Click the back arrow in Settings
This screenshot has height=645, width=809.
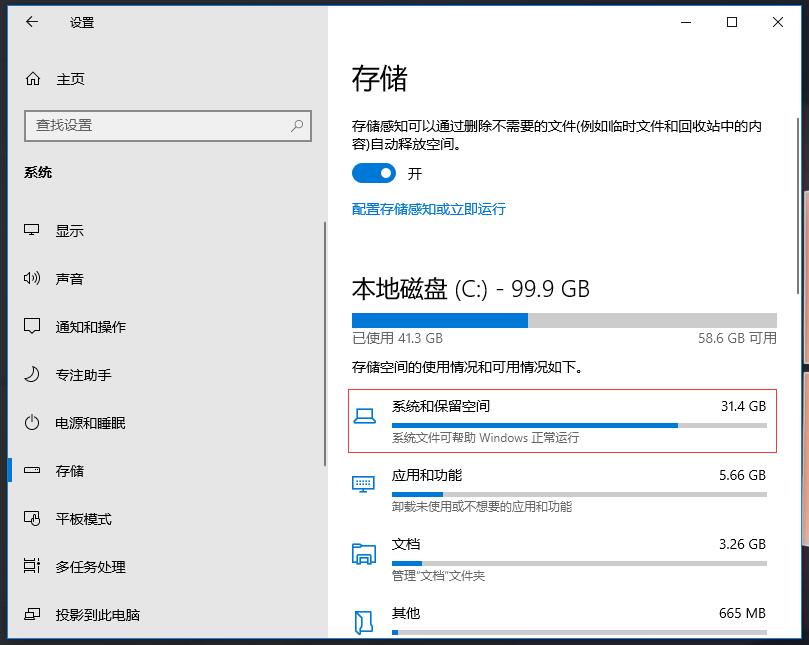point(32,22)
